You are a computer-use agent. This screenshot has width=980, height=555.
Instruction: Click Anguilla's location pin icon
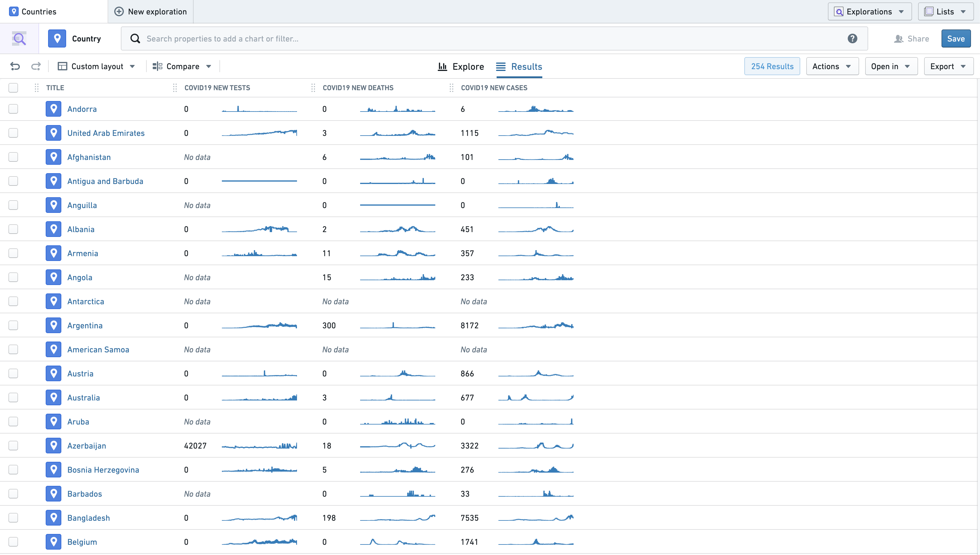pyautogui.click(x=53, y=205)
